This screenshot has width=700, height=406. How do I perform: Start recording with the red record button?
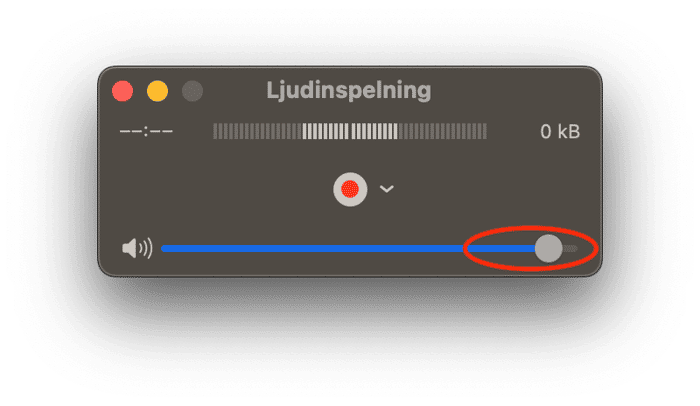tap(350, 189)
